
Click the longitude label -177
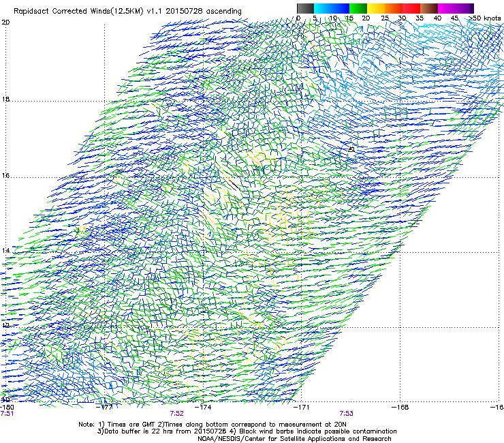point(104,408)
